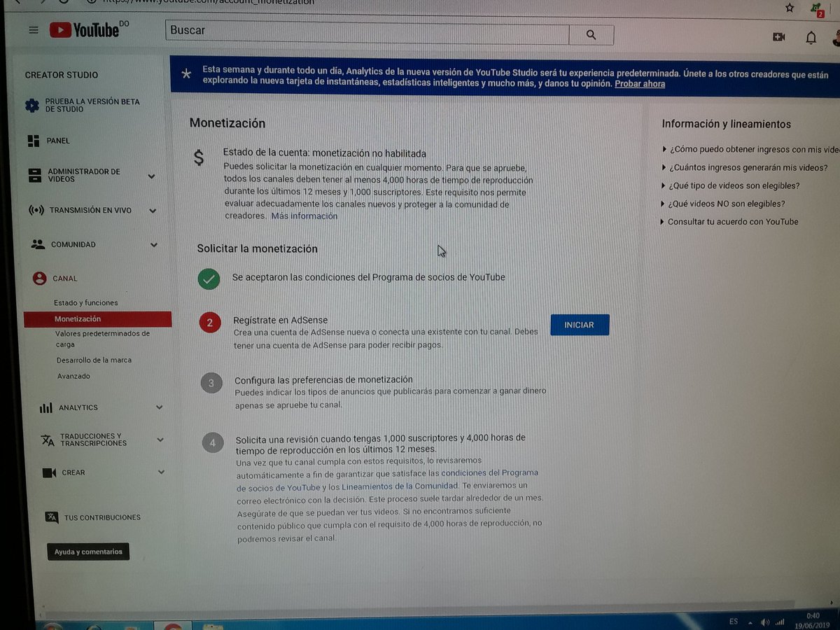Screen dimensions: 840x630
Task: Click the Probar ahora link
Action: pos(640,84)
